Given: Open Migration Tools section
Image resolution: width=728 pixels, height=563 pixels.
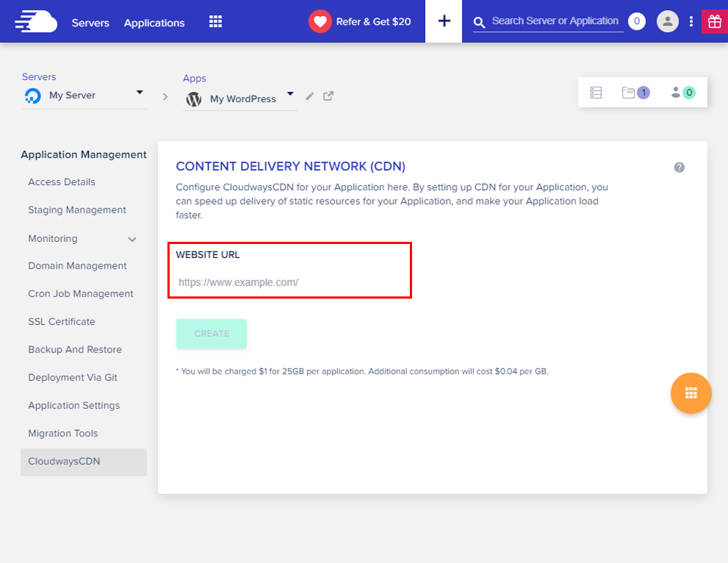Looking at the screenshot, I should (63, 433).
